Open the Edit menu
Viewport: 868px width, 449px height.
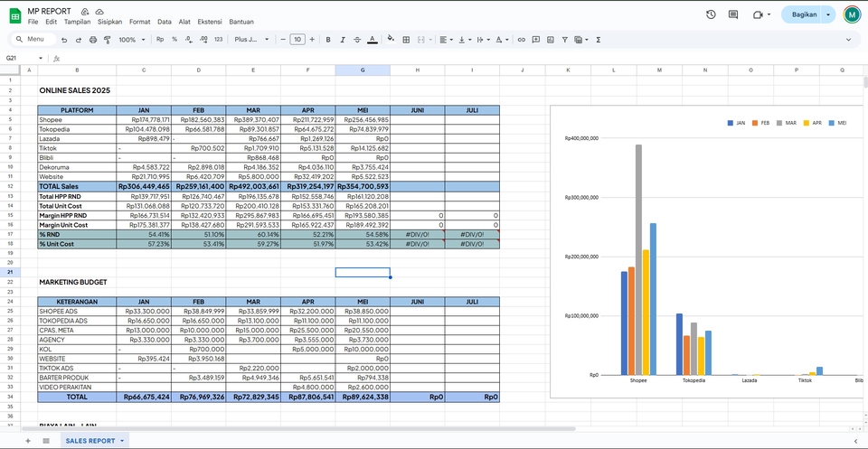click(x=51, y=22)
